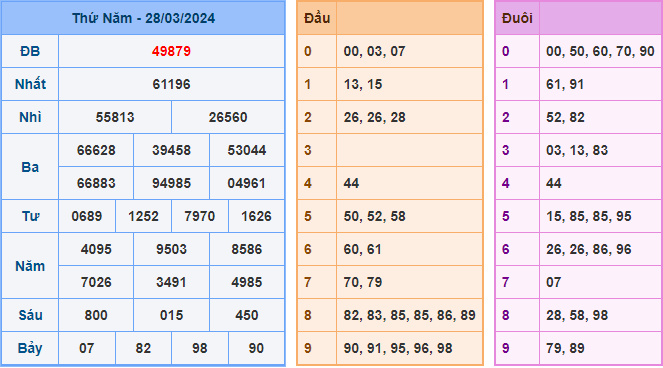Click the Ba row label
Viewport: 663px width, 368px height.
pos(30,167)
